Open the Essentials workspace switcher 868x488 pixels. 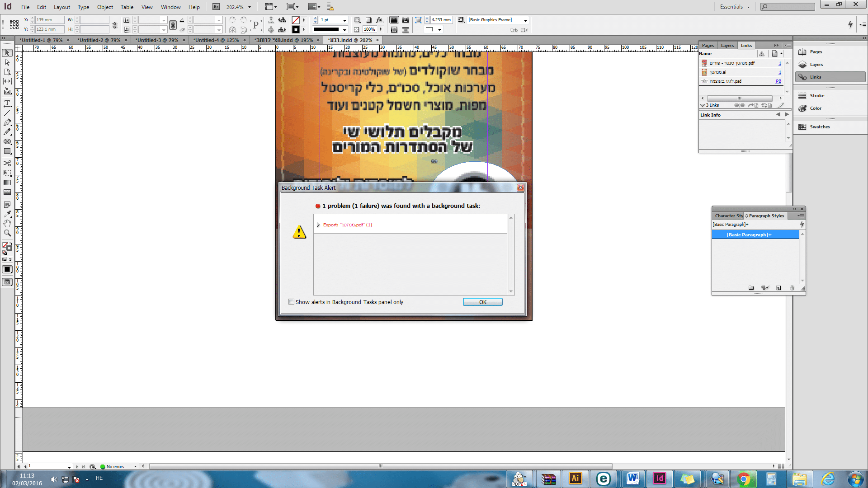(735, 7)
